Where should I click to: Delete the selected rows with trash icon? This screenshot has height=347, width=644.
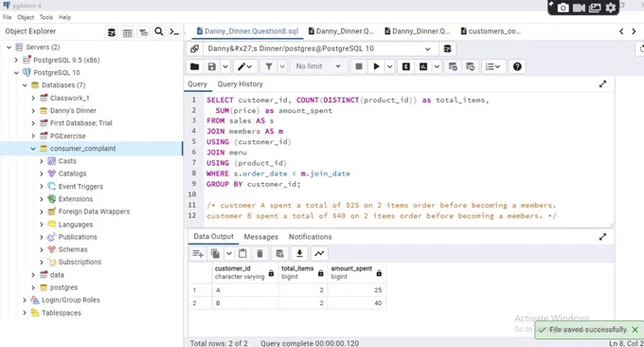coord(259,254)
